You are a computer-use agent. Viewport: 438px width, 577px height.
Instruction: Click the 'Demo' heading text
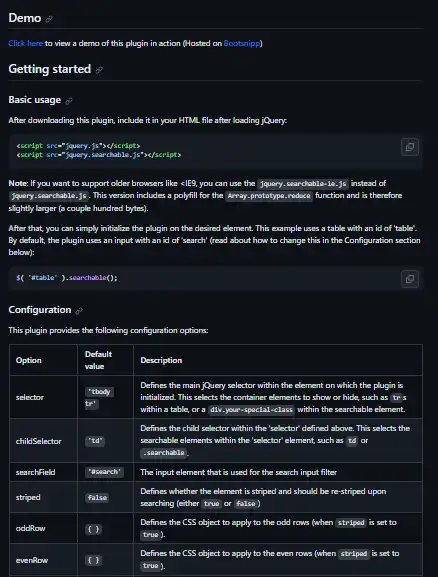25,18
